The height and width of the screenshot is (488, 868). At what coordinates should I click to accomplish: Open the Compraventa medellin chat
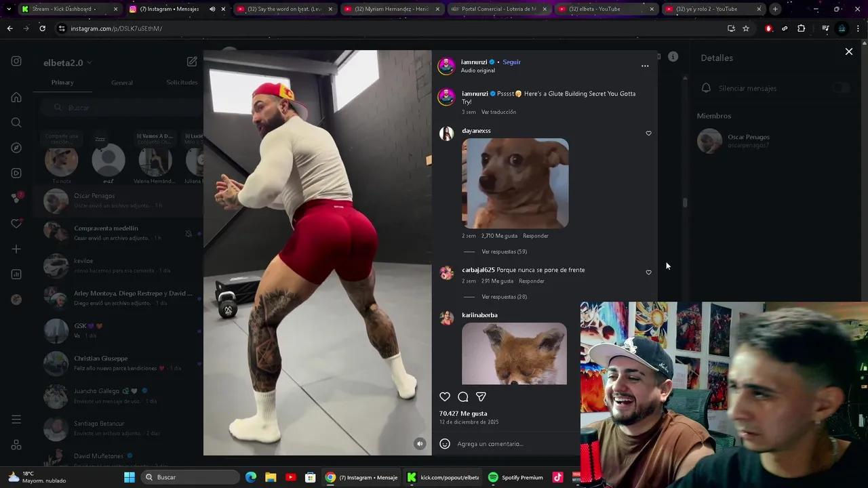click(119, 233)
